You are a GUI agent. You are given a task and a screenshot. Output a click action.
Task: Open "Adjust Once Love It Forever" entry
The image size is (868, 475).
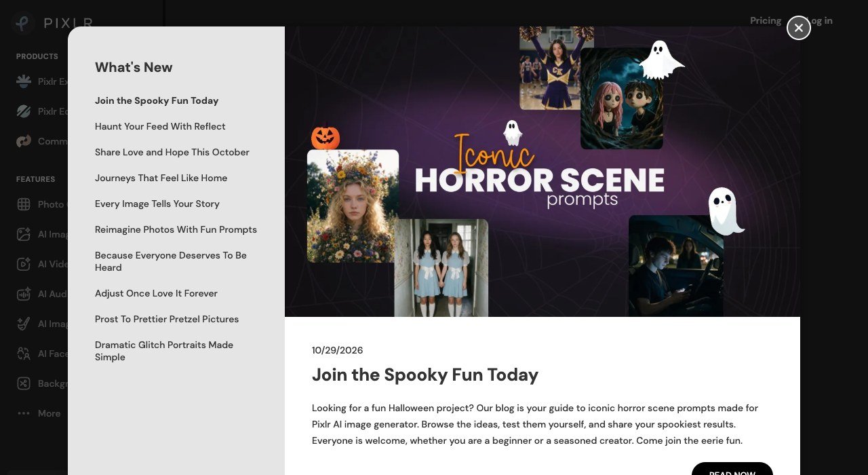point(157,293)
